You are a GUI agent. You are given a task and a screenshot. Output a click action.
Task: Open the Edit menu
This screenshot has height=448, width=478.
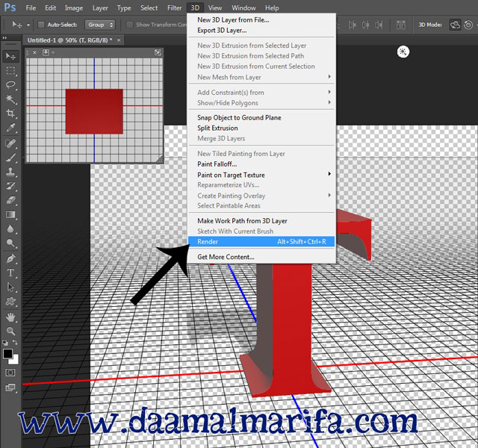click(50, 8)
